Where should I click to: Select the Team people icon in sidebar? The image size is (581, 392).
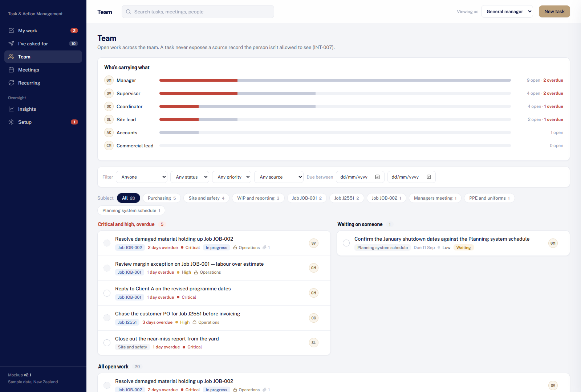pyautogui.click(x=11, y=57)
